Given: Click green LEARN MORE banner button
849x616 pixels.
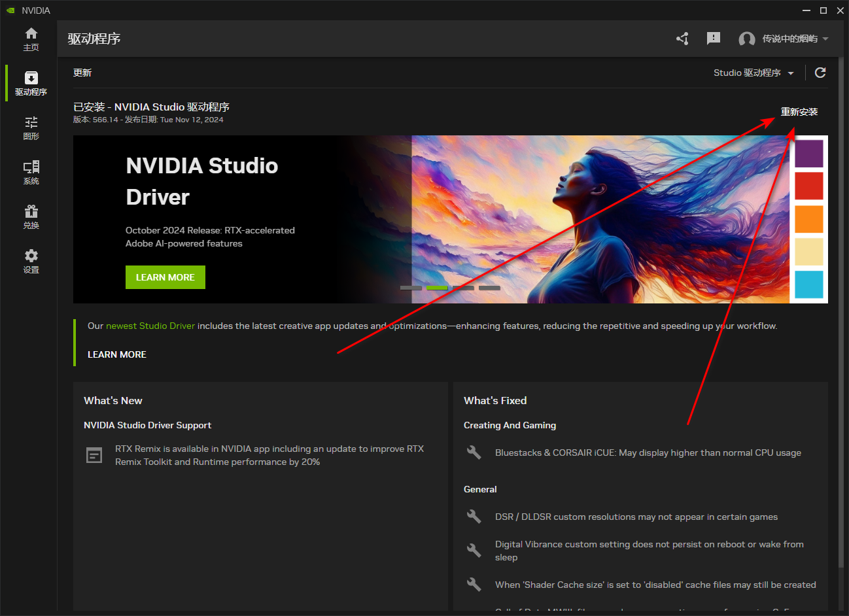Looking at the screenshot, I should [x=165, y=277].
